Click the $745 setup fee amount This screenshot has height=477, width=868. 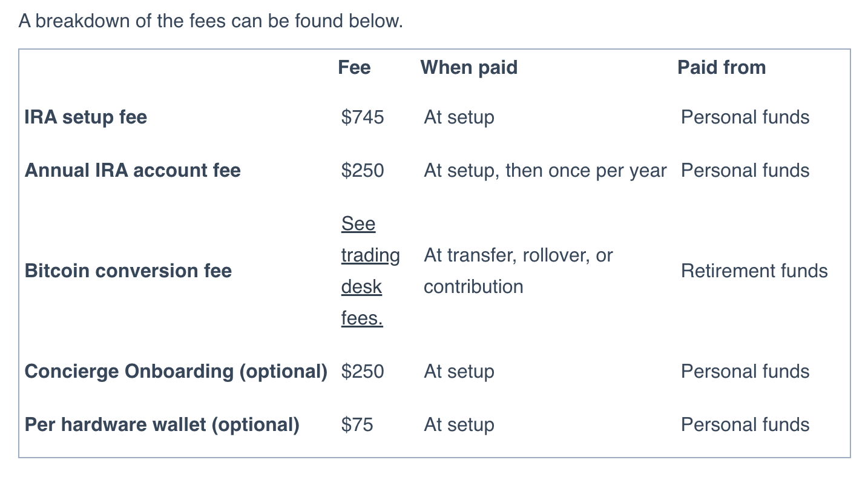click(363, 117)
